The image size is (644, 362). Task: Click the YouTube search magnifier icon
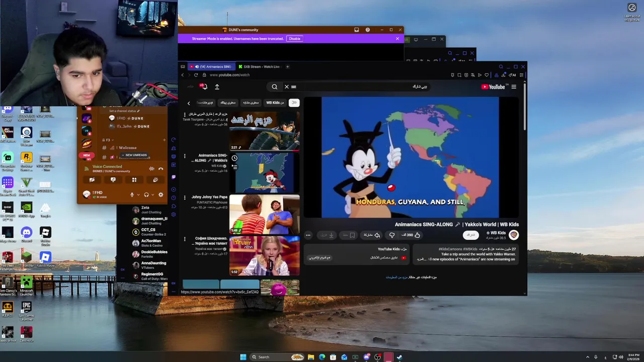click(x=275, y=86)
